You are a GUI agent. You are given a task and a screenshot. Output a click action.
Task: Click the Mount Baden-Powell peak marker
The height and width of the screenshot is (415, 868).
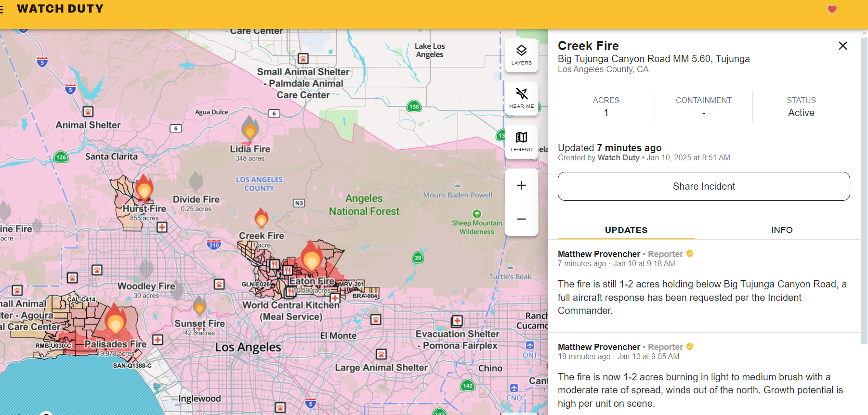[458, 185]
